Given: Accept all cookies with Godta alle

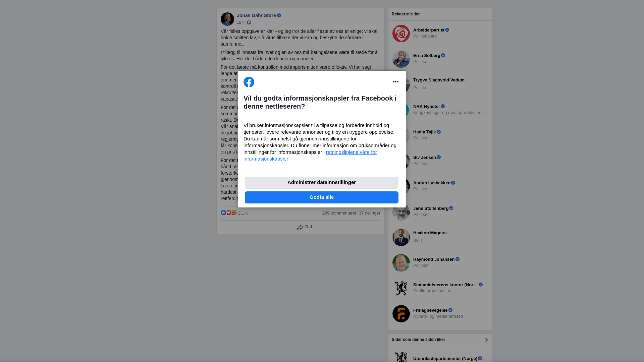Looking at the screenshot, I should point(322,197).
